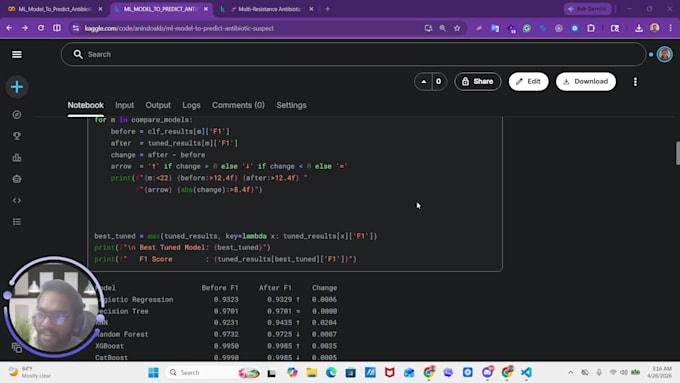
Task: Focus the Kaggle Search field
Action: point(353,54)
